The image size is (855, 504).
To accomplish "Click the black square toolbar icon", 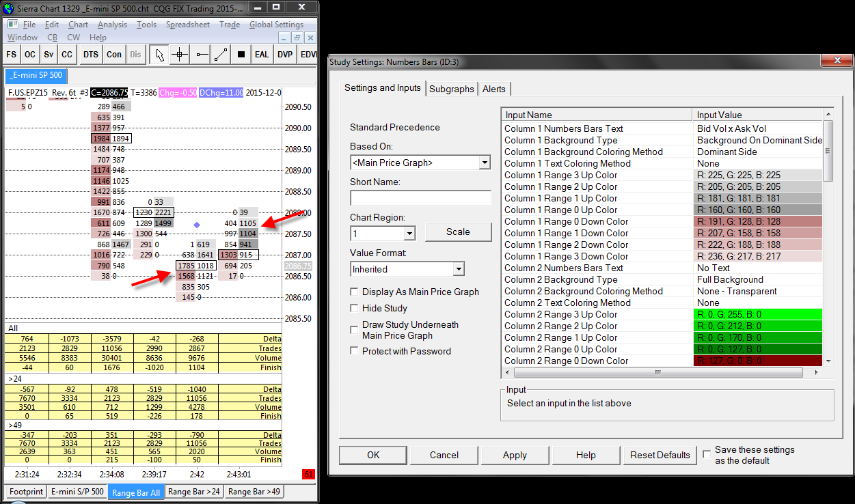I will (241, 55).
